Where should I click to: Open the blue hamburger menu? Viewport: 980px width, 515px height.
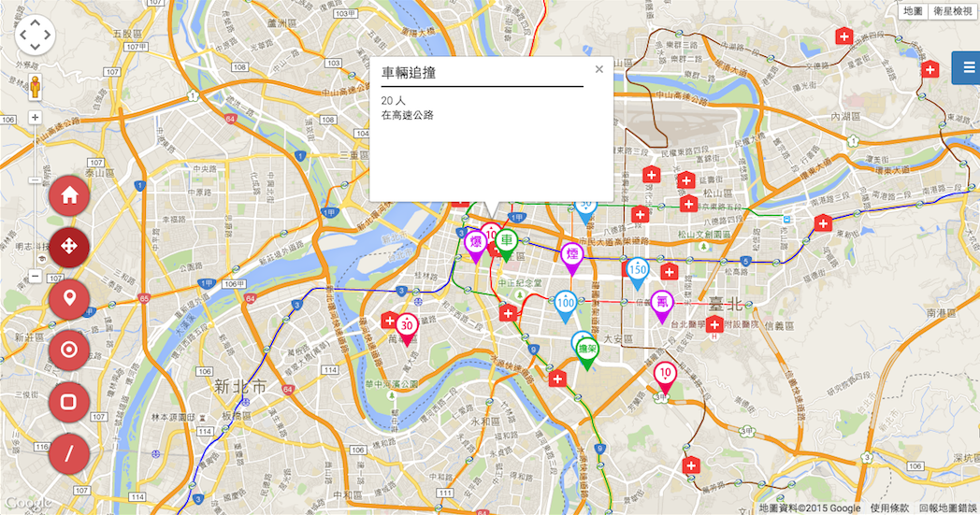(967, 67)
